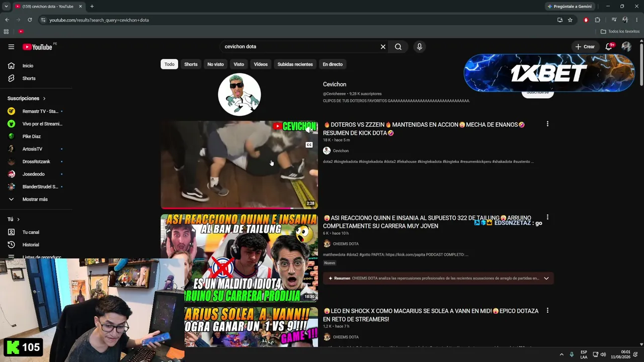This screenshot has height=362, width=644.
Task: Run search with the magnifier button
Action: coord(398,47)
